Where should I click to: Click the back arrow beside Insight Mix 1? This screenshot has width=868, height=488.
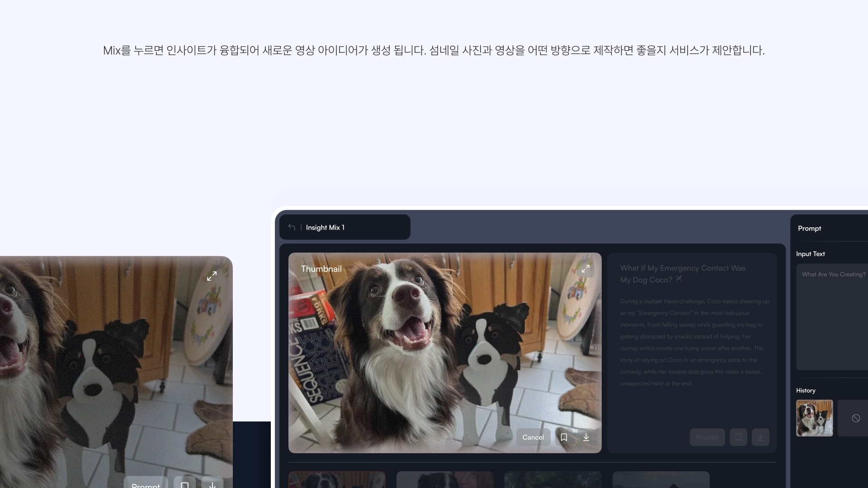(292, 227)
